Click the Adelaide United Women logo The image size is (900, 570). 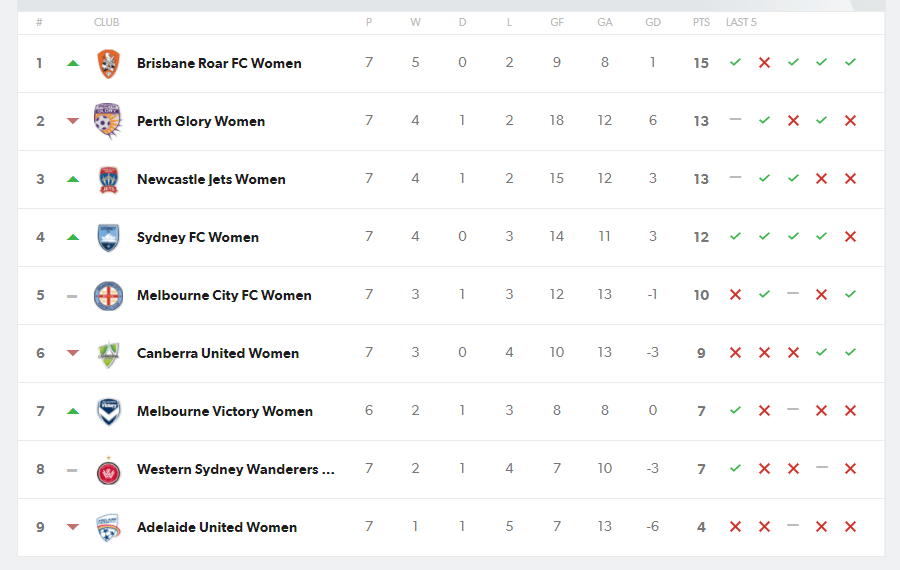tap(108, 528)
